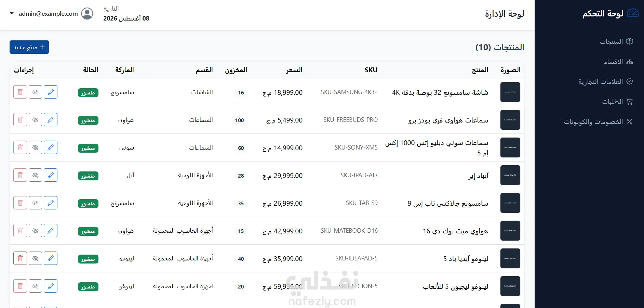Screen dimensions: 644x308
Task: Hide the Huawei FreeBuds Pro product
Action: (x=36, y=120)
